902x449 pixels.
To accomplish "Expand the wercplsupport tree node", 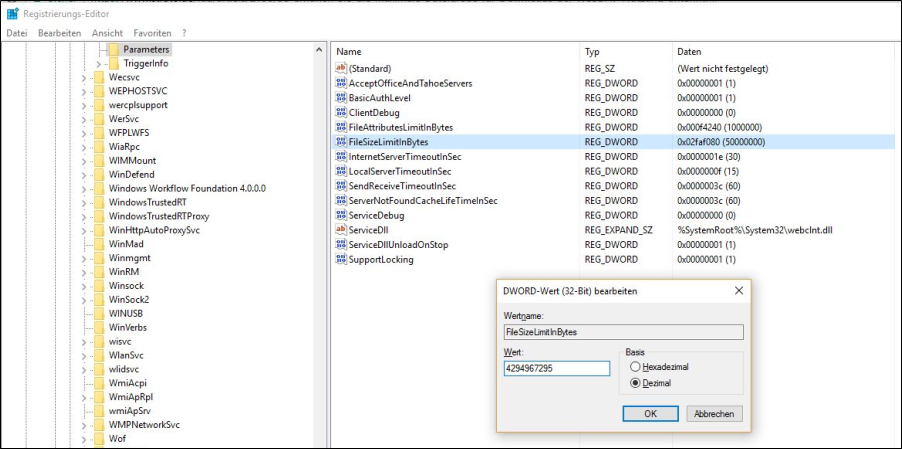I will (84, 105).
